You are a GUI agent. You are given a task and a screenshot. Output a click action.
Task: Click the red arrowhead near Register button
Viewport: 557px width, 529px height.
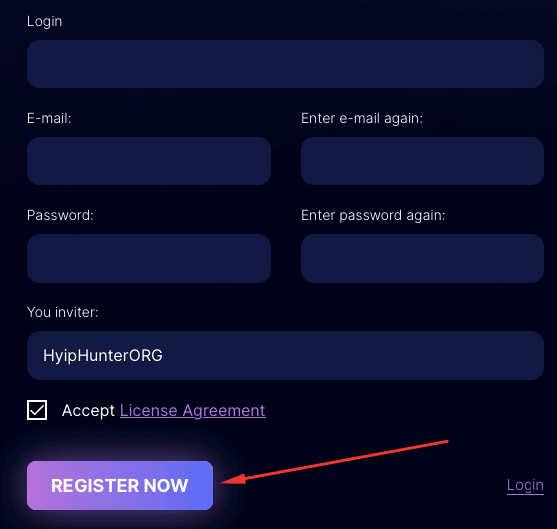233,479
